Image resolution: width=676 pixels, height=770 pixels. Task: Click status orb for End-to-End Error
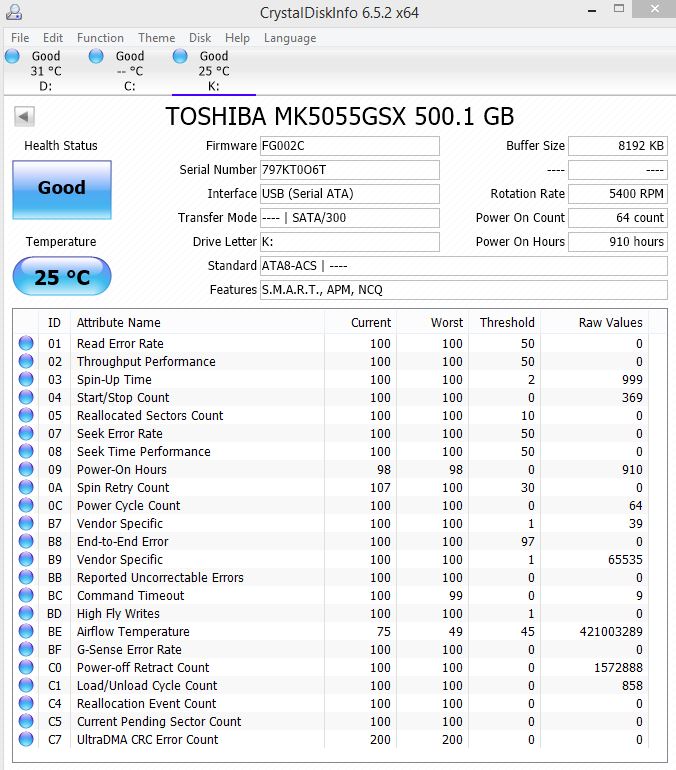(26, 541)
